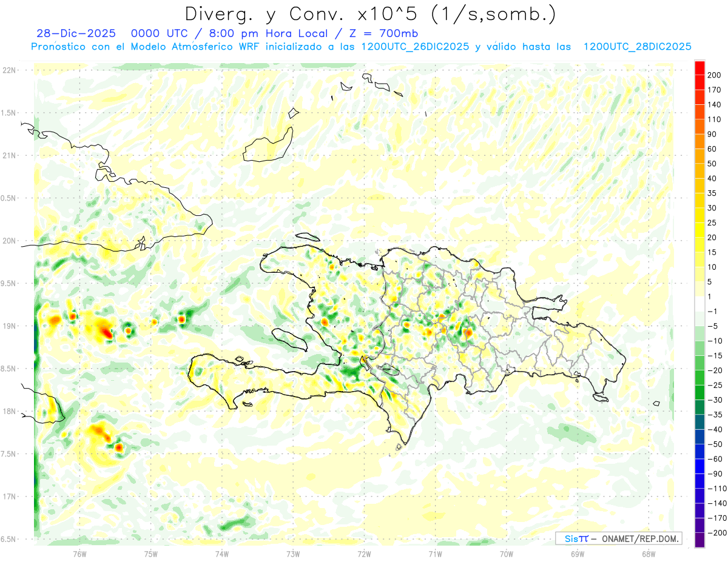Screen dimensions: 728x562
Task: Click the colorbar value '90'
Action: (x=713, y=134)
